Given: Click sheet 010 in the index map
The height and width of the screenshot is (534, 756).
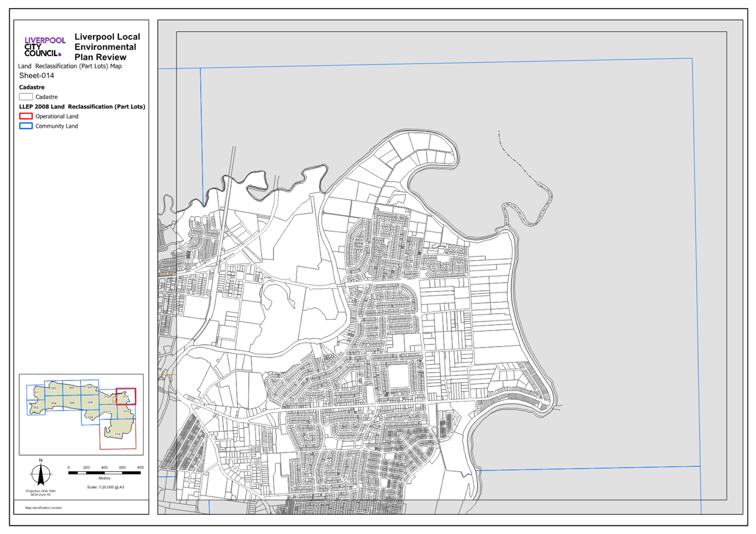Looking at the screenshot, I should [x=107, y=397].
